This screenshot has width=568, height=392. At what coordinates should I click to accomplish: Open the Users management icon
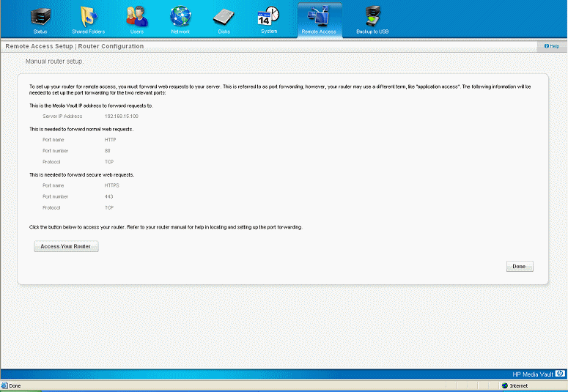136,17
